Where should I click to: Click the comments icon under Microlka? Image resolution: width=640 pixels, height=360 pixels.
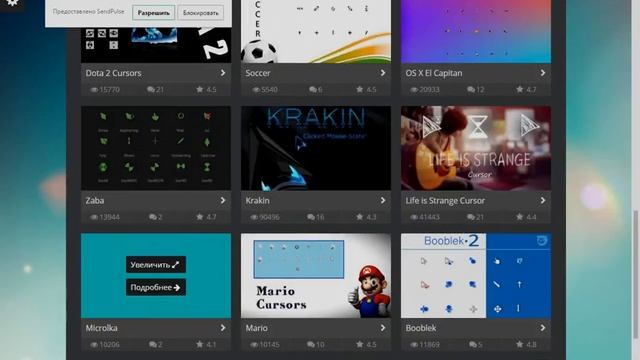[x=153, y=344]
